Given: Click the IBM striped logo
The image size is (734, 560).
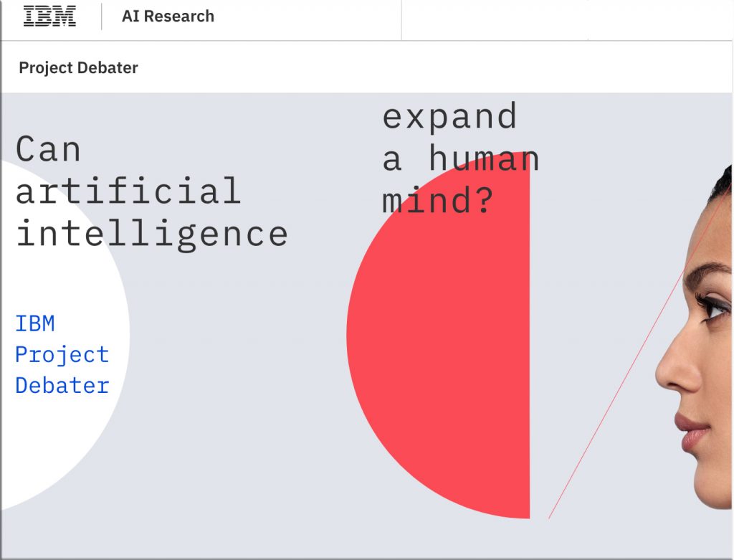Looking at the screenshot, I should pyautogui.click(x=49, y=16).
